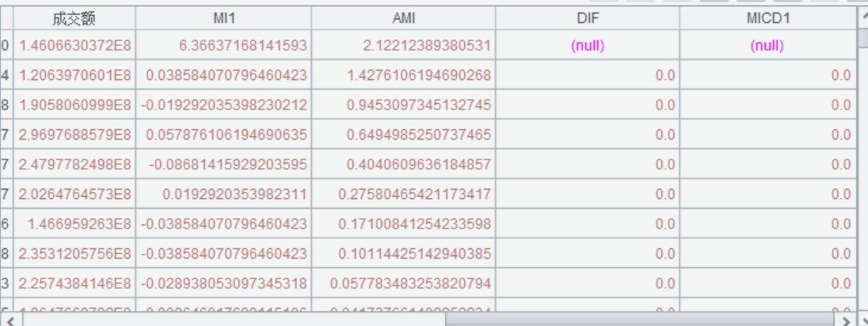Click MICD1 0.0 in the 2.3531205756E8 row

click(x=767, y=254)
